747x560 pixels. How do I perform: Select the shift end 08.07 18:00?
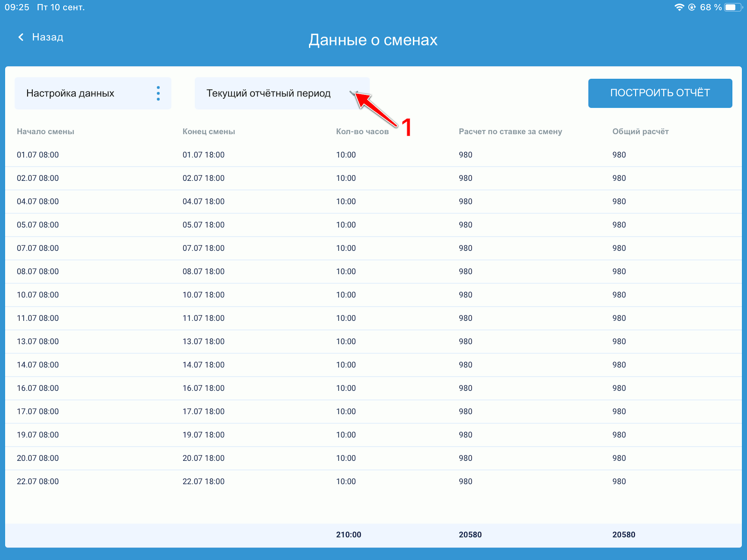pyautogui.click(x=203, y=271)
